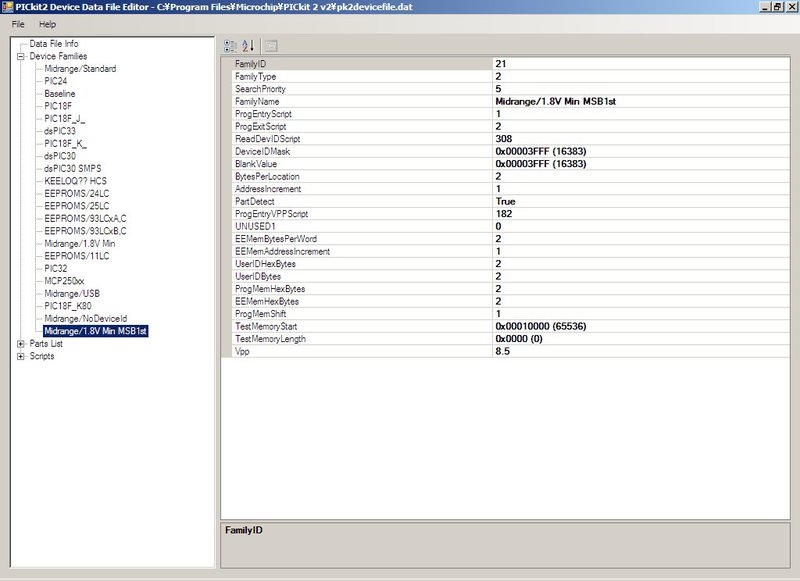Select the BlankValue property row
The width and height of the screenshot is (800, 581).
511,164
